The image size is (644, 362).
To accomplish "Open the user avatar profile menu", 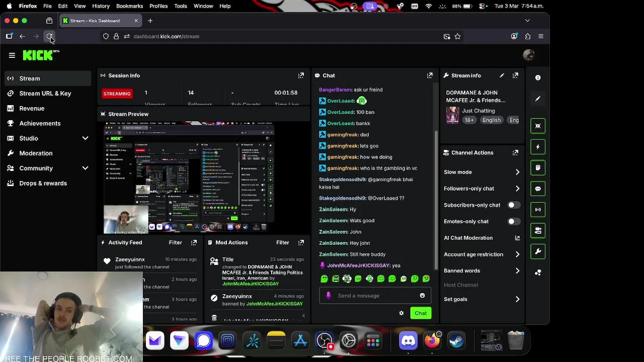I will [x=528, y=55].
